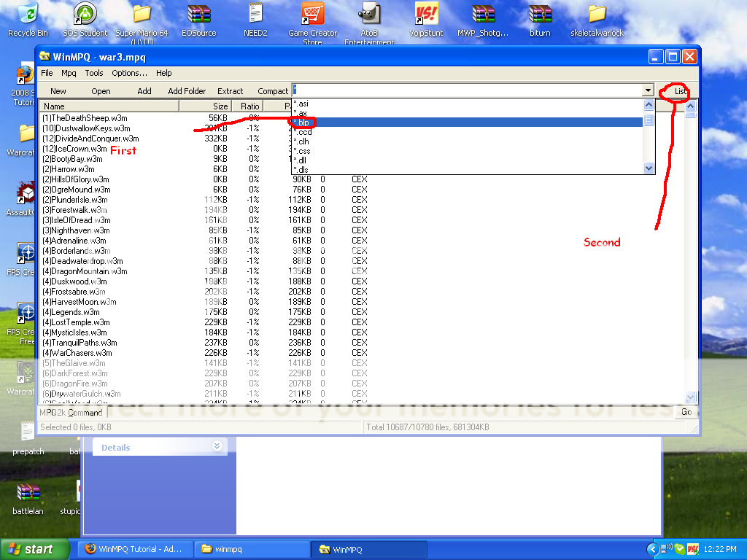Open the biturn archive icon
The image size is (747, 560).
click(x=540, y=15)
